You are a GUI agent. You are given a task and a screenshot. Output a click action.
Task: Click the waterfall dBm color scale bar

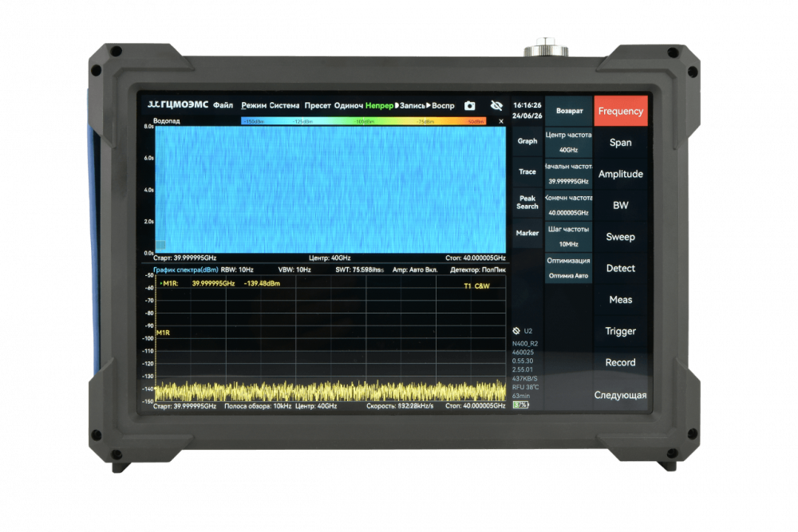point(363,121)
